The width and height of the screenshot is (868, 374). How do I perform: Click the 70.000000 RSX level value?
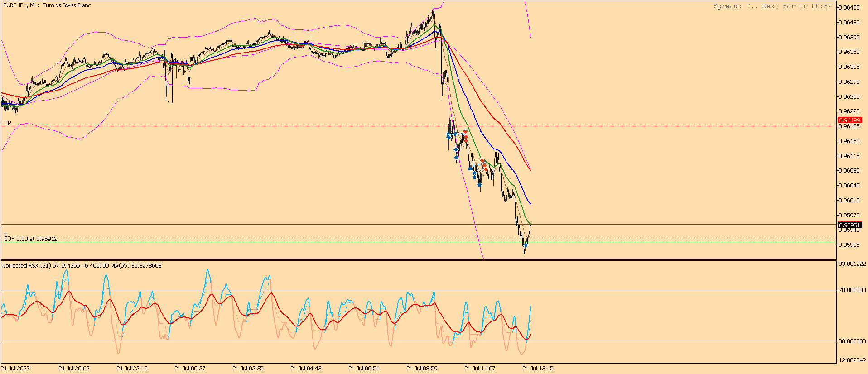pyautogui.click(x=852, y=290)
